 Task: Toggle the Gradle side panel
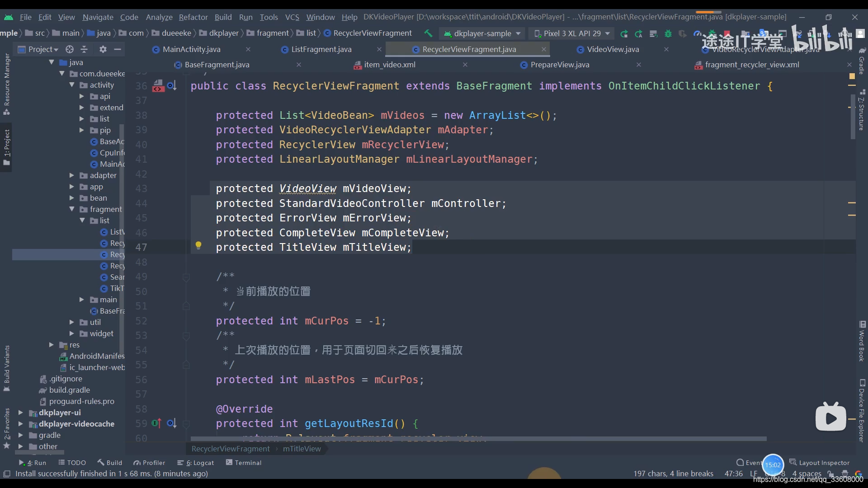pos(862,61)
